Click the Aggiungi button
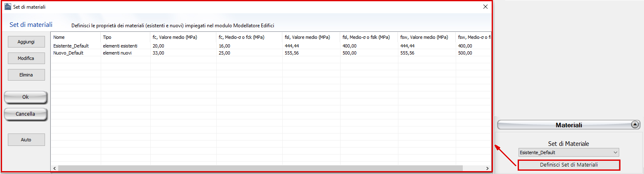644x174 pixels. [x=26, y=42]
